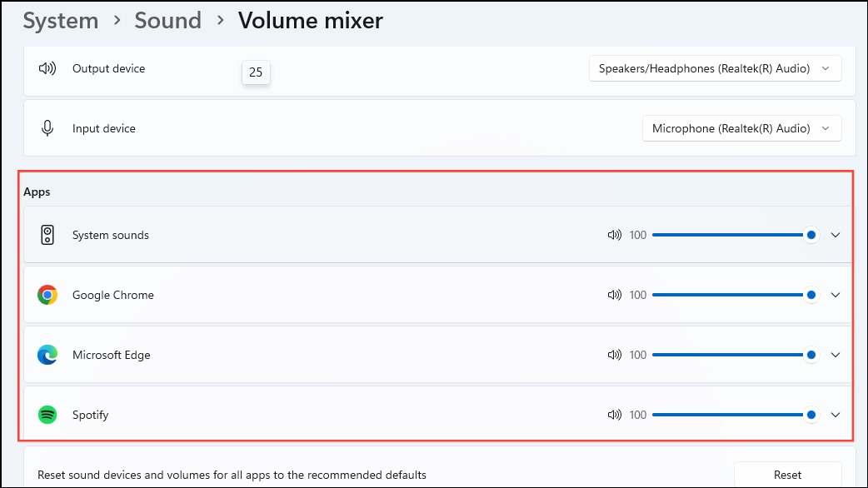Click the Microsoft Edge app icon
Screen dimensions: 868x488
tap(47, 355)
